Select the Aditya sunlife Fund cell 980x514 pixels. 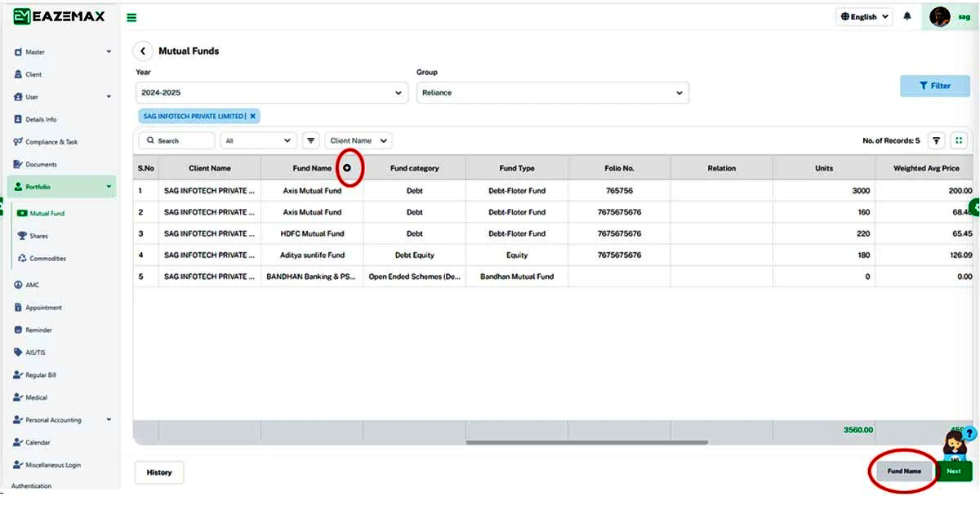click(312, 255)
